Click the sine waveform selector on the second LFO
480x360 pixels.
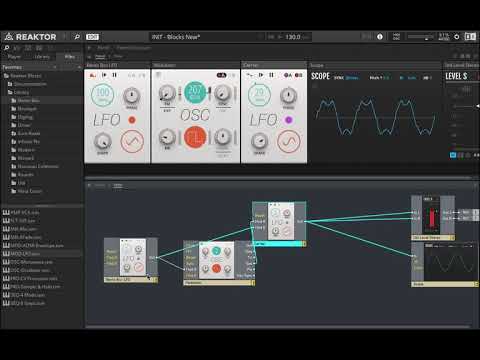289,141
